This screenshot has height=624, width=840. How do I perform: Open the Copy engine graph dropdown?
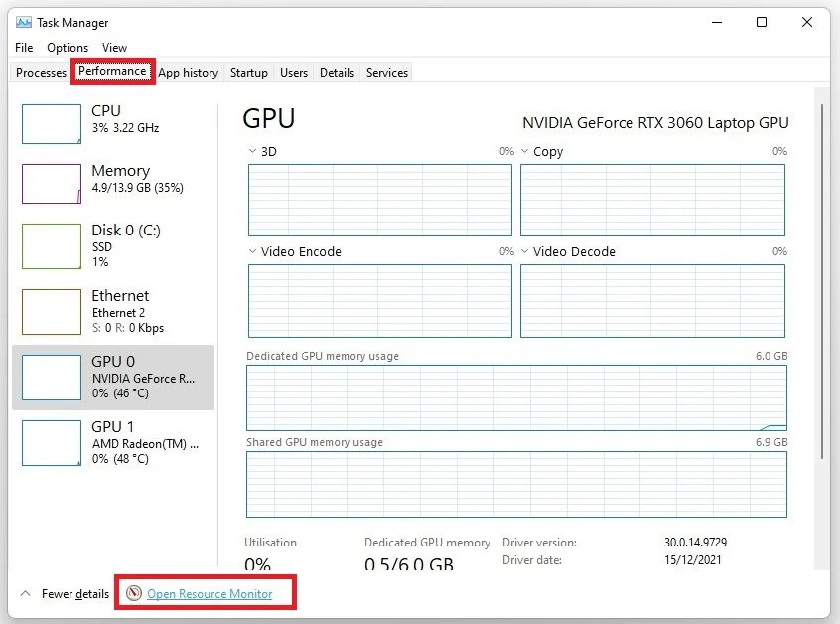point(524,151)
